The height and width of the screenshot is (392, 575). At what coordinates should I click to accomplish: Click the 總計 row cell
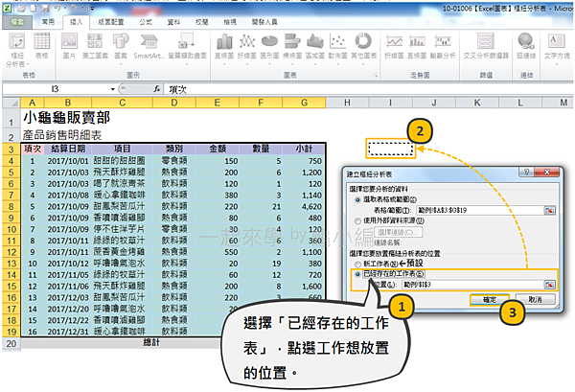tap(151, 343)
